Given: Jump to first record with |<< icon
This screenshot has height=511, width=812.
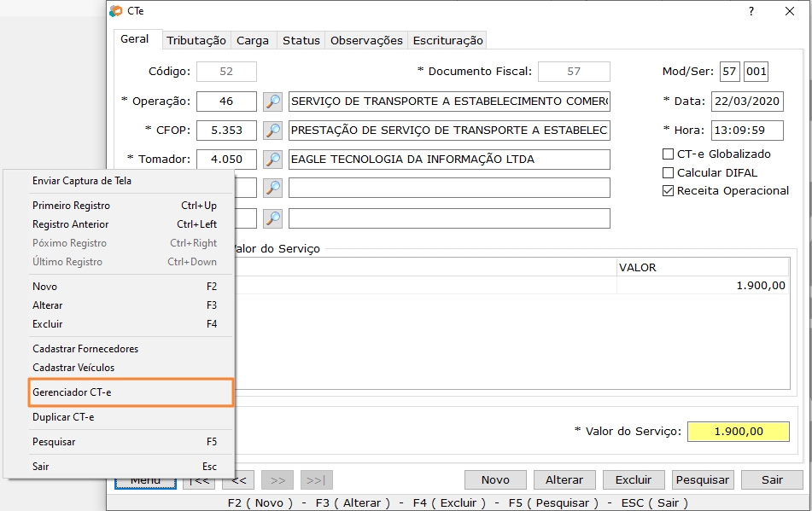Looking at the screenshot, I should [x=198, y=479].
